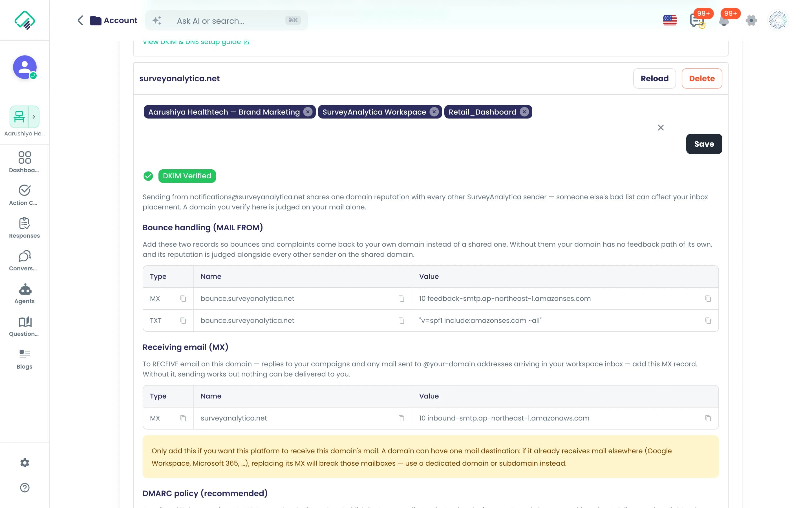Select the surveyanalytica.net domain heading
812x508 pixels.
[179, 79]
